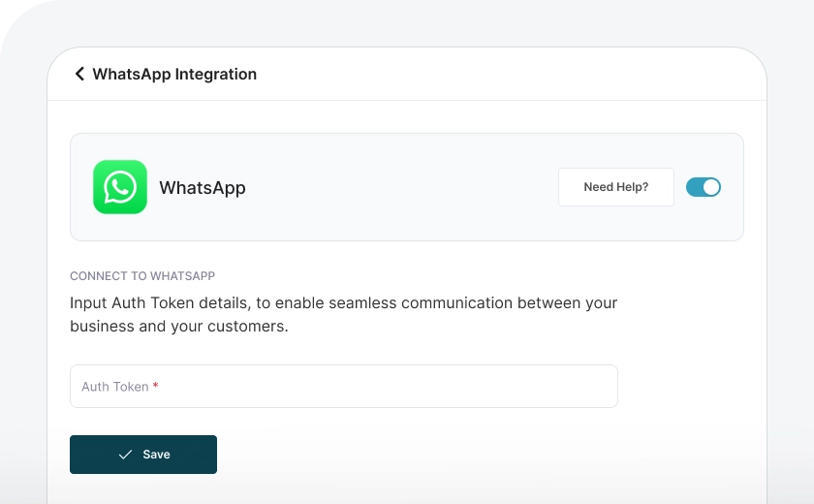Click the Auth Token placeholder label
814x504 pixels.
point(114,387)
